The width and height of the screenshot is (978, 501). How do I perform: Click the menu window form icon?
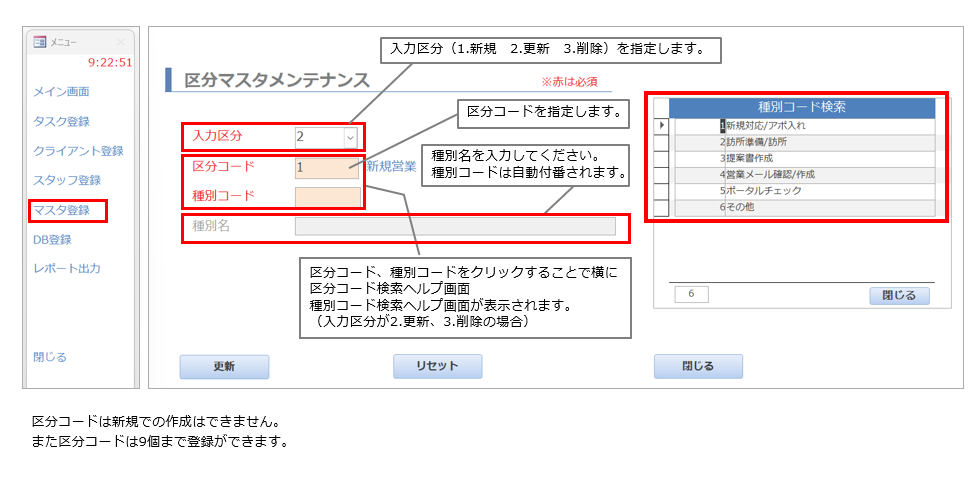pos(39,42)
